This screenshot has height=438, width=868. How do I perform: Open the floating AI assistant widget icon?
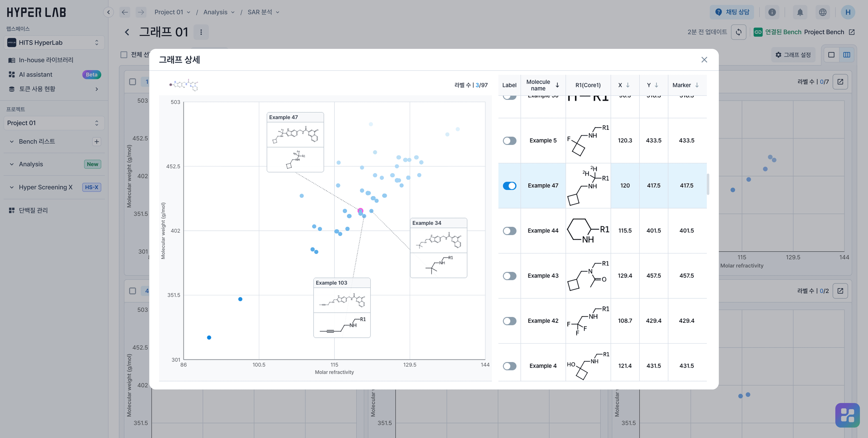pyautogui.click(x=847, y=415)
